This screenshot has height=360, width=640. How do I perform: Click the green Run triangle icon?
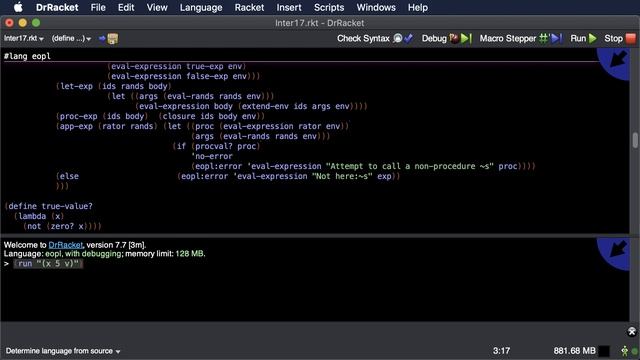coord(593,38)
